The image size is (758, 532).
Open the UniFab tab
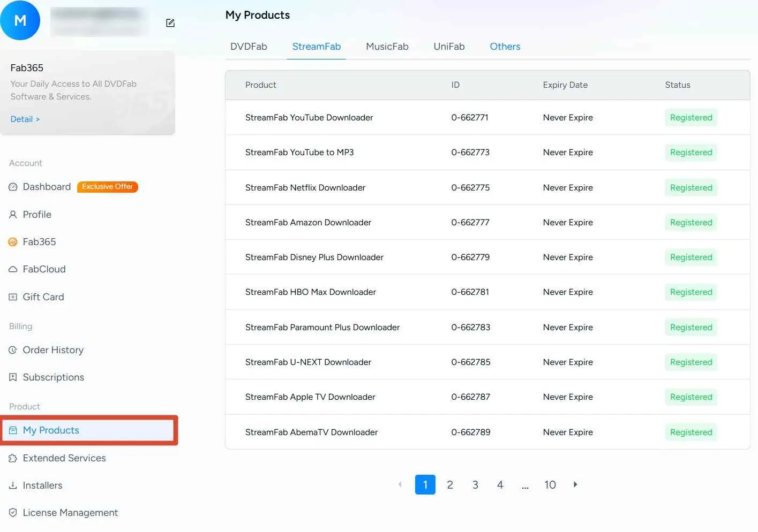click(x=449, y=47)
